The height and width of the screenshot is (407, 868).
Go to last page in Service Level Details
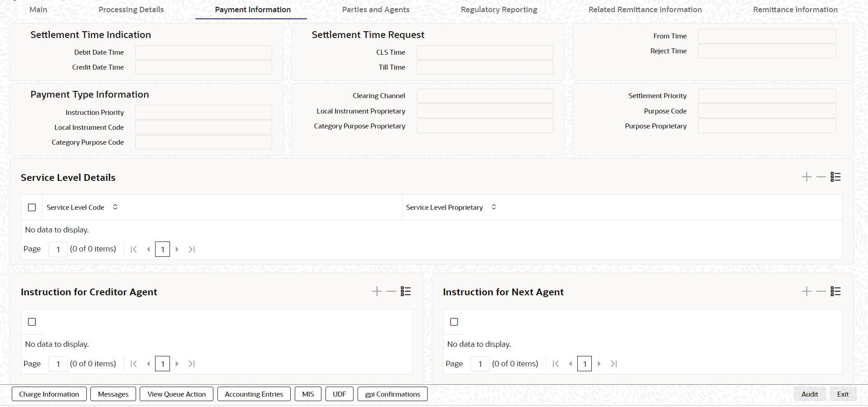pos(192,249)
